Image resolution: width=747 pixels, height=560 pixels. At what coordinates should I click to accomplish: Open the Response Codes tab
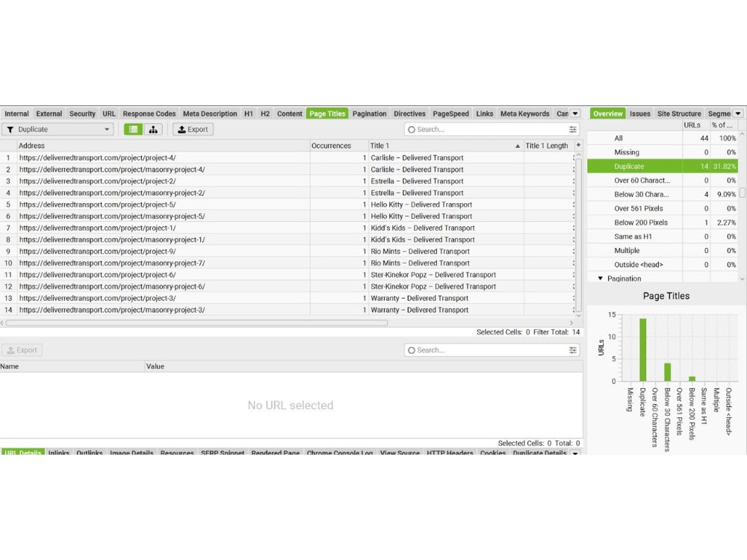point(149,113)
